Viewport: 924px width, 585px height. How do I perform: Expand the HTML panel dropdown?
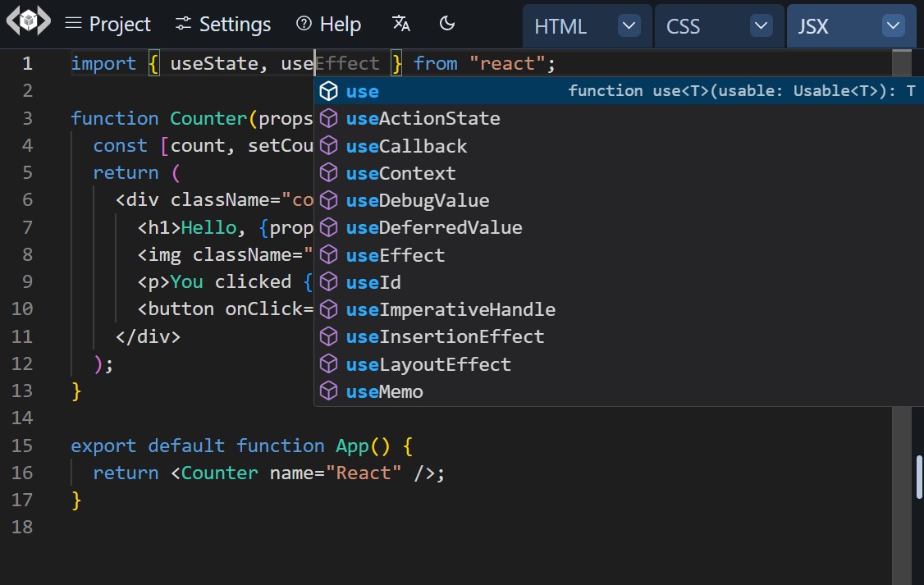pos(629,25)
